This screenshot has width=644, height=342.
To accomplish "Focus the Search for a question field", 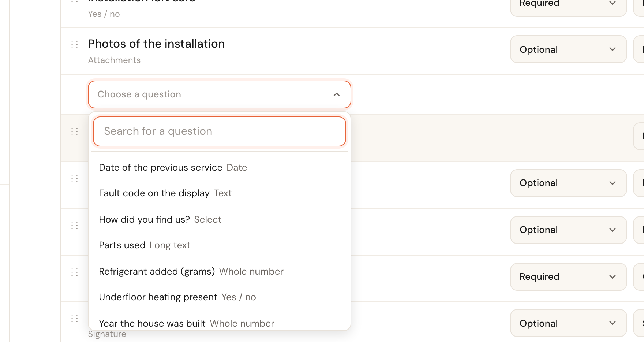I will coord(220,131).
